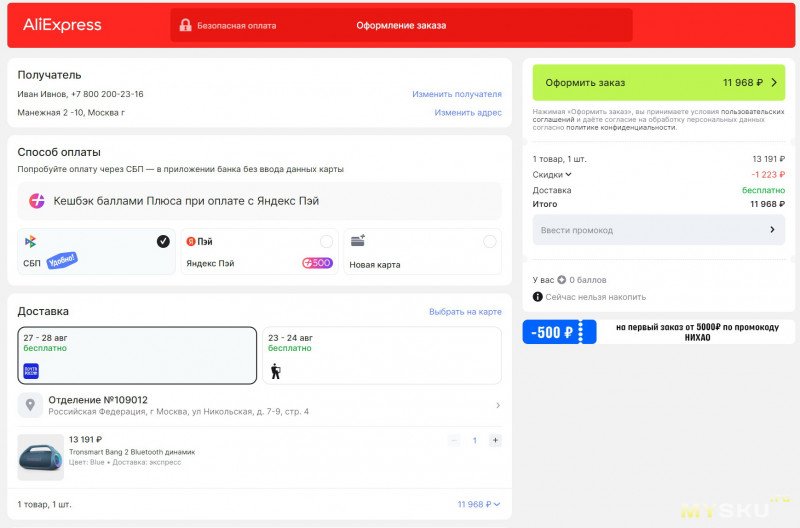Viewport: 800px width, 528px height.
Task: Click the SBP payment system logo
Action: [31, 241]
